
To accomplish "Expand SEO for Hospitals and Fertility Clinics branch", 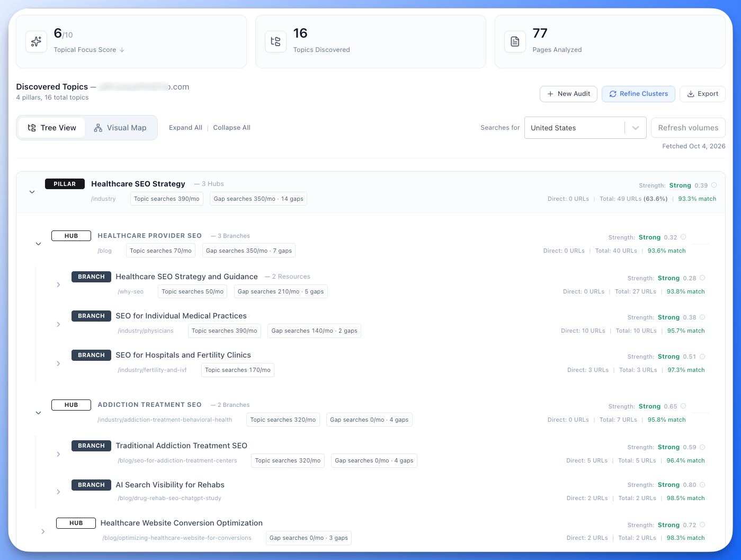I will (58, 363).
